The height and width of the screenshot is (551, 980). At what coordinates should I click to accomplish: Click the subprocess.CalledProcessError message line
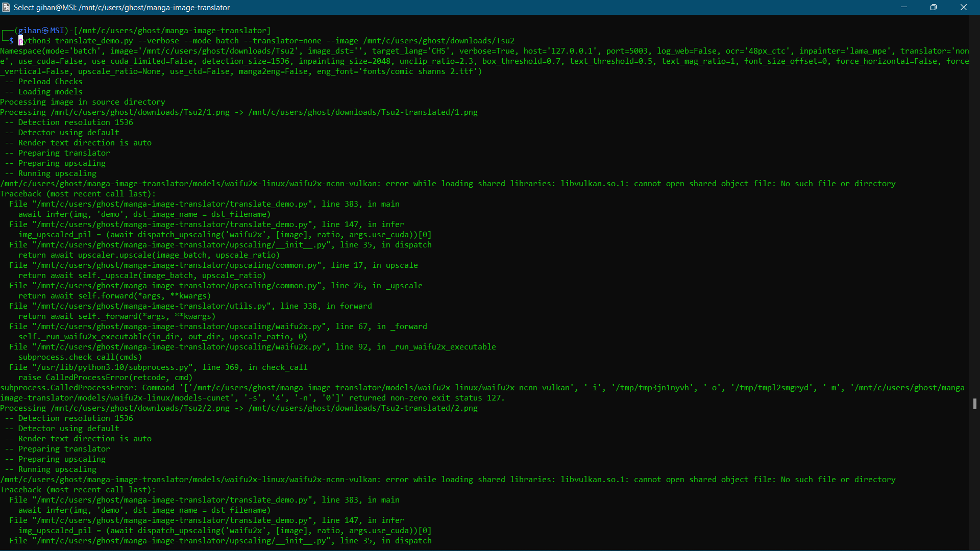point(484,393)
